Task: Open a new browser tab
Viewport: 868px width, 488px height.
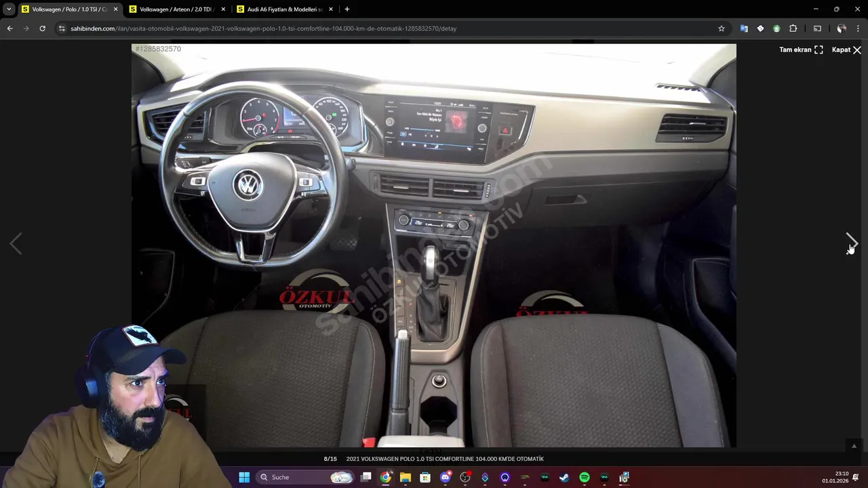Action: click(x=347, y=9)
